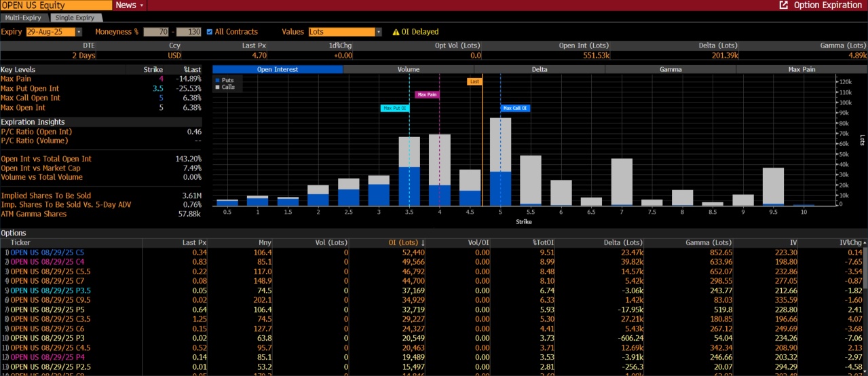Toggle the All Contracts checkbox
Image resolution: width=868 pixels, height=376 pixels.
click(210, 32)
